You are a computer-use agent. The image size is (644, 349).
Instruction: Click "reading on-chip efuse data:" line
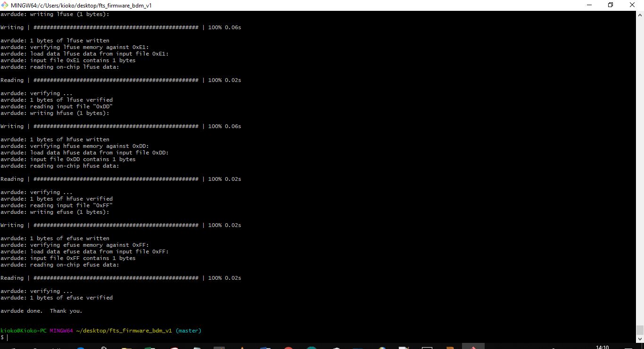click(x=60, y=265)
